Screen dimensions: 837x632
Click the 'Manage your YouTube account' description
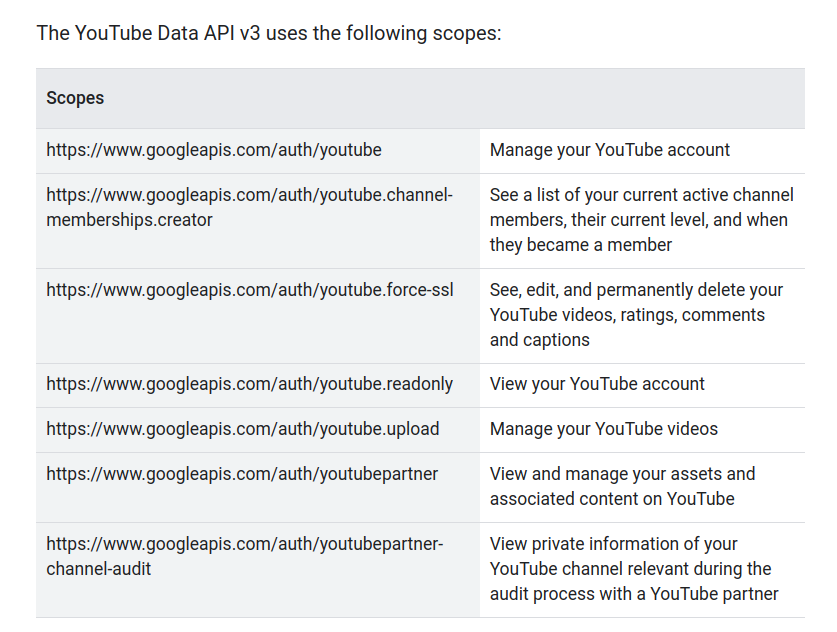[x=609, y=150]
